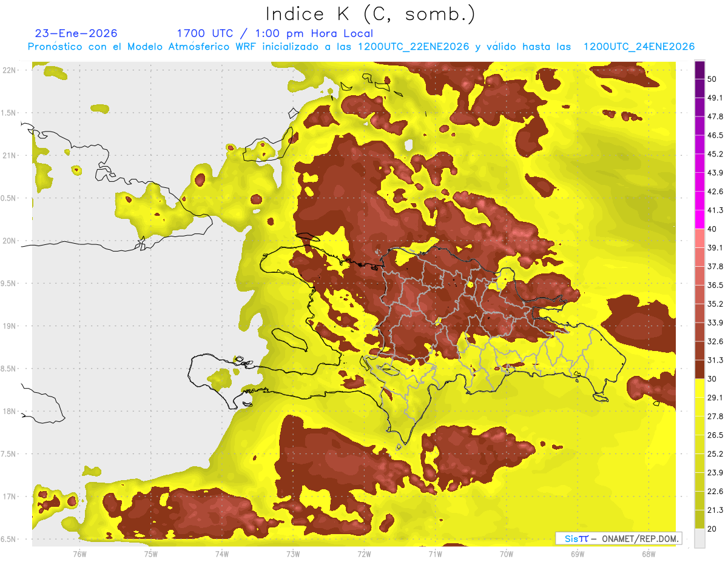The width and height of the screenshot is (728, 562).
Task: Click the '76W' longitude axis label
Action: pos(79,554)
